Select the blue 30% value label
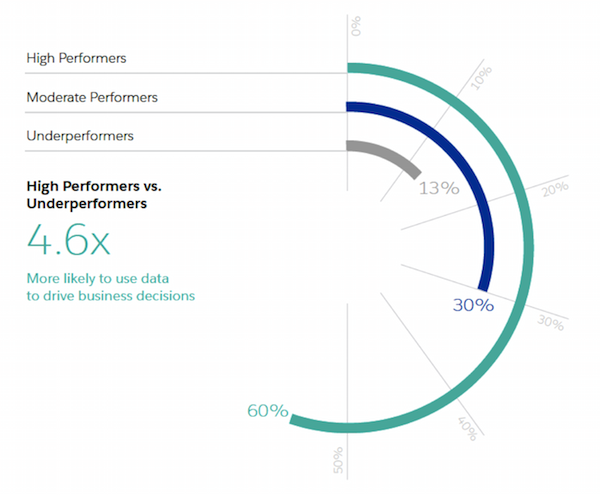The height and width of the screenshot is (499, 600). point(473,305)
